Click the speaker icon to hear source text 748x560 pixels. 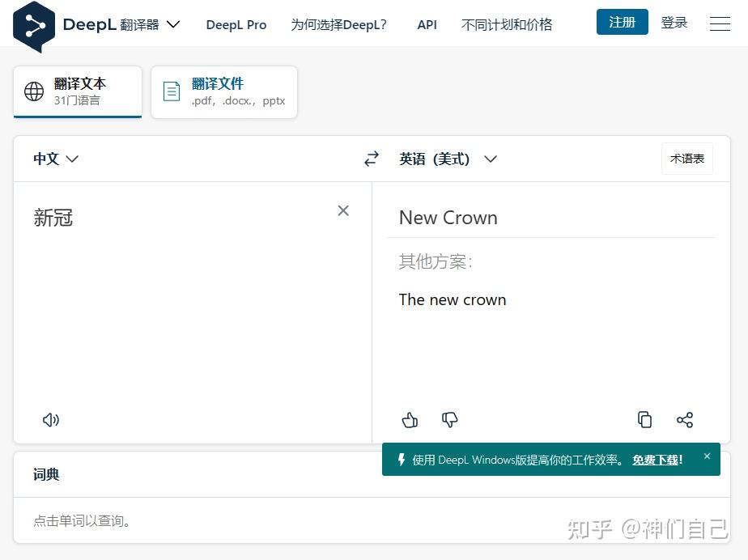pyautogui.click(x=50, y=420)
